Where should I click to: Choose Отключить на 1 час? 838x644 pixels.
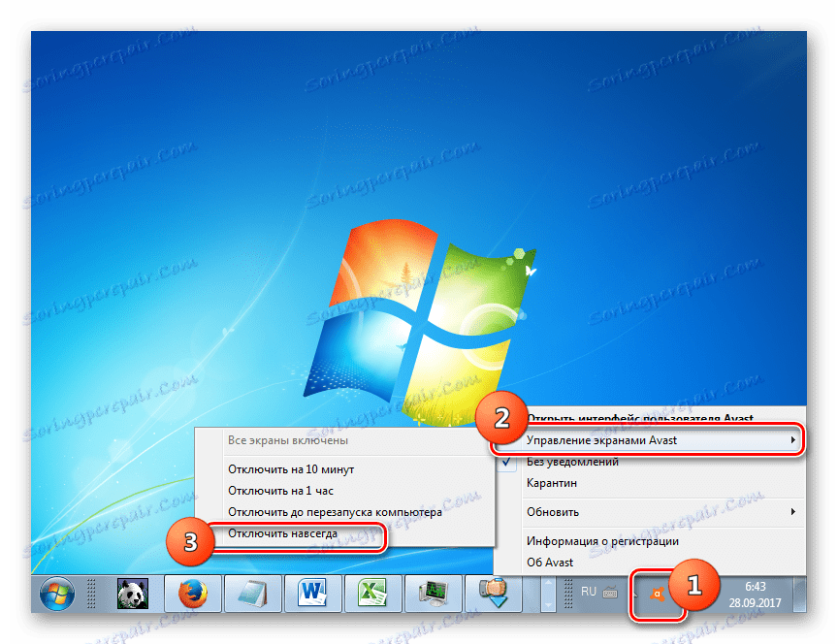(x=344, y=491)
